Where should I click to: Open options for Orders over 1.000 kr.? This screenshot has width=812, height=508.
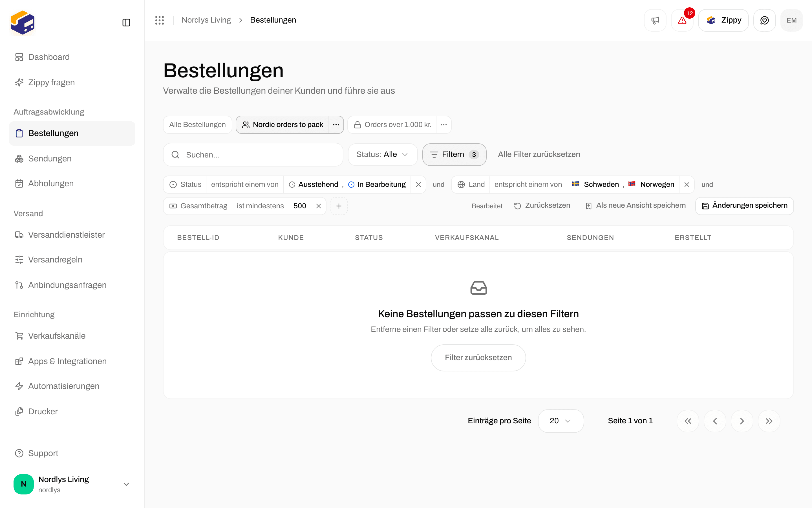coord(443,125)
